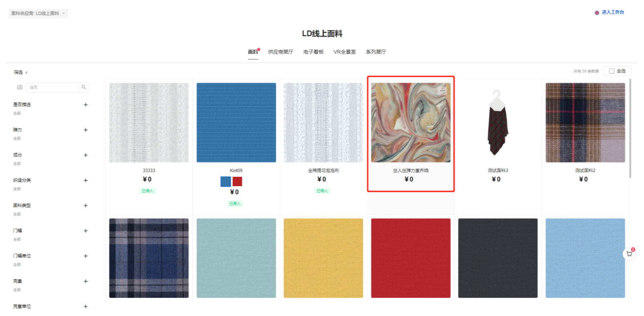Open the VR全景室 tab
The width and height of the screenshot is (644, 316).
pyautogui.click(x=345, y=52)
